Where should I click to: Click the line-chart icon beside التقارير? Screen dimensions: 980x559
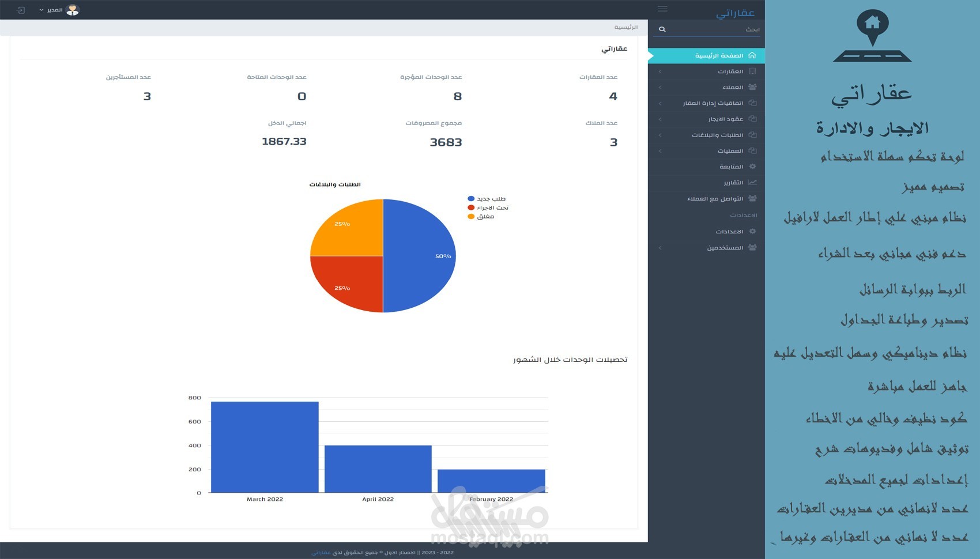pos(752,182)
